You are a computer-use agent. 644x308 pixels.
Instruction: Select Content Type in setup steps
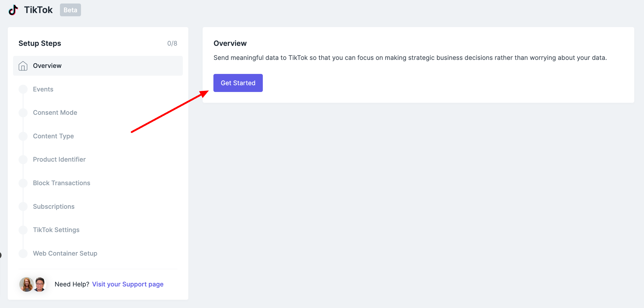(53, 136)
